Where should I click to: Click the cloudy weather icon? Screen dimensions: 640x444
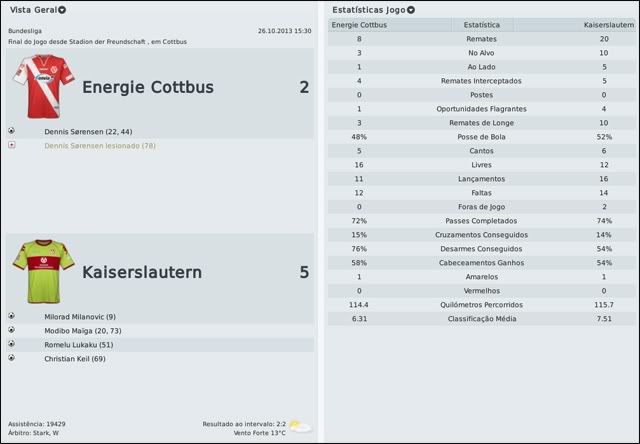click(299, 427)
